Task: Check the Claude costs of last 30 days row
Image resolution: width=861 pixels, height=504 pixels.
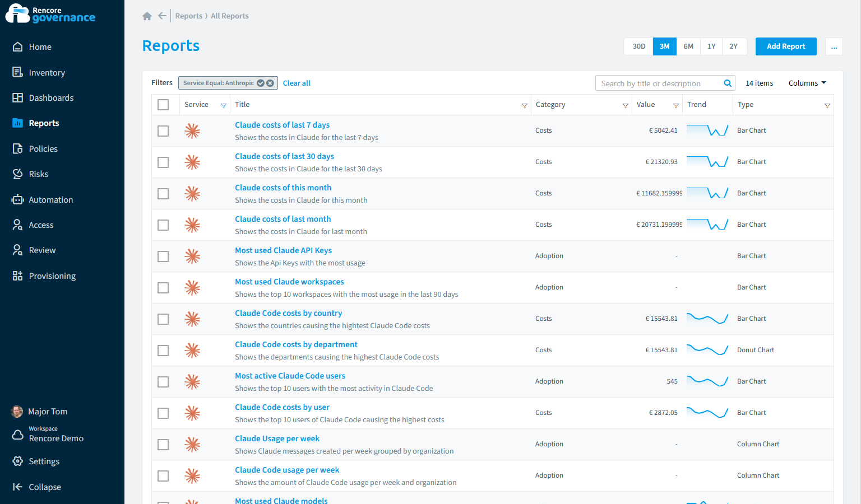Action: [163, 162]
